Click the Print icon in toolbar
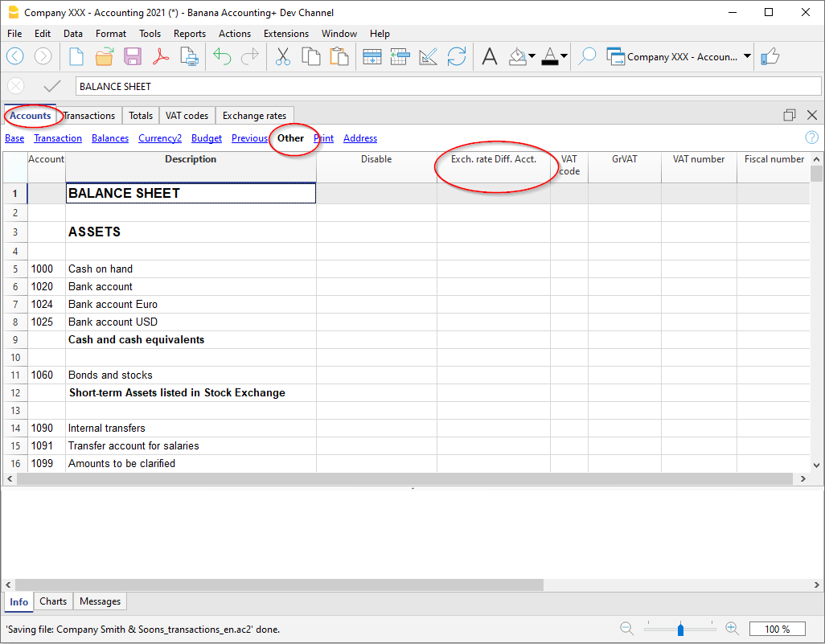The image size is (825, 644). click(189, 56)
